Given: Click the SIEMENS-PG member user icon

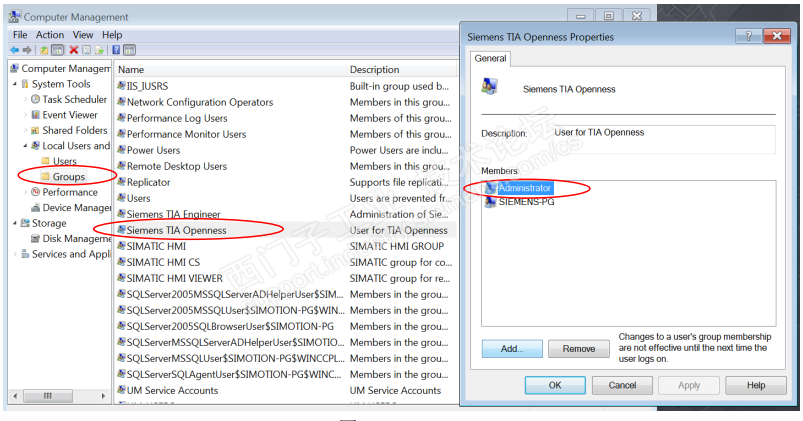Looking at the screenshot, I should tap(491, 201).
